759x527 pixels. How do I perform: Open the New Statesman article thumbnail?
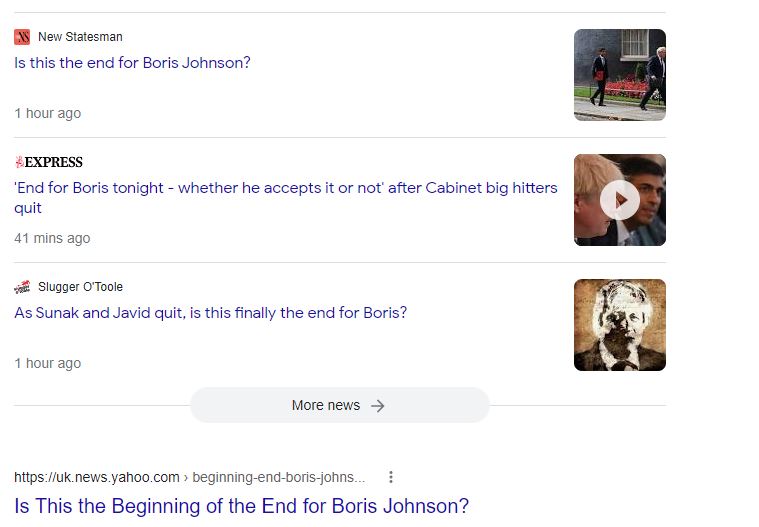click(x=619, y=75)
